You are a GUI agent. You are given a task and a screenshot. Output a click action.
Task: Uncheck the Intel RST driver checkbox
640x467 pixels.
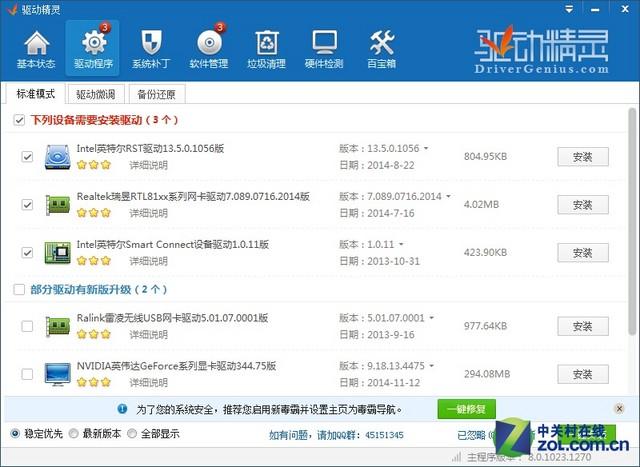(27, 157)
